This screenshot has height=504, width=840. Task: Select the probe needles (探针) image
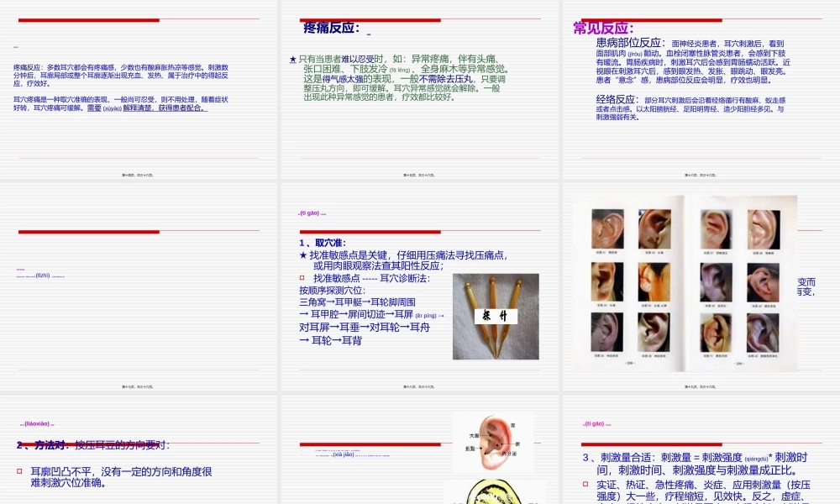click(x=496, y=315)
